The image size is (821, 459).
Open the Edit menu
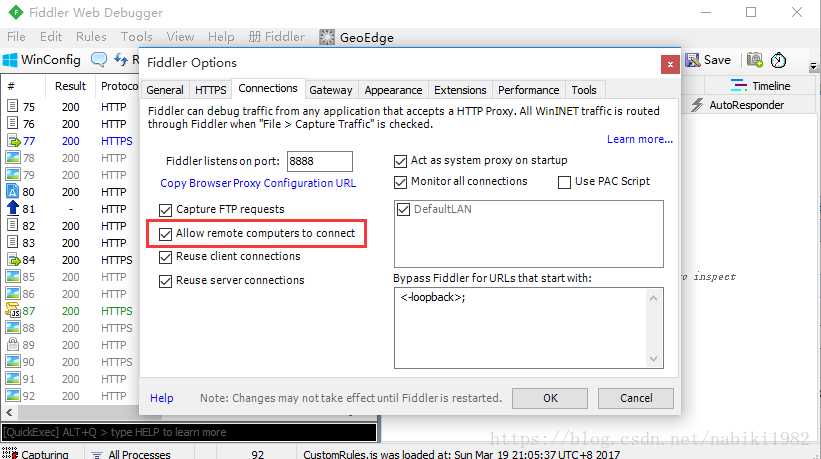click(51, 37)
